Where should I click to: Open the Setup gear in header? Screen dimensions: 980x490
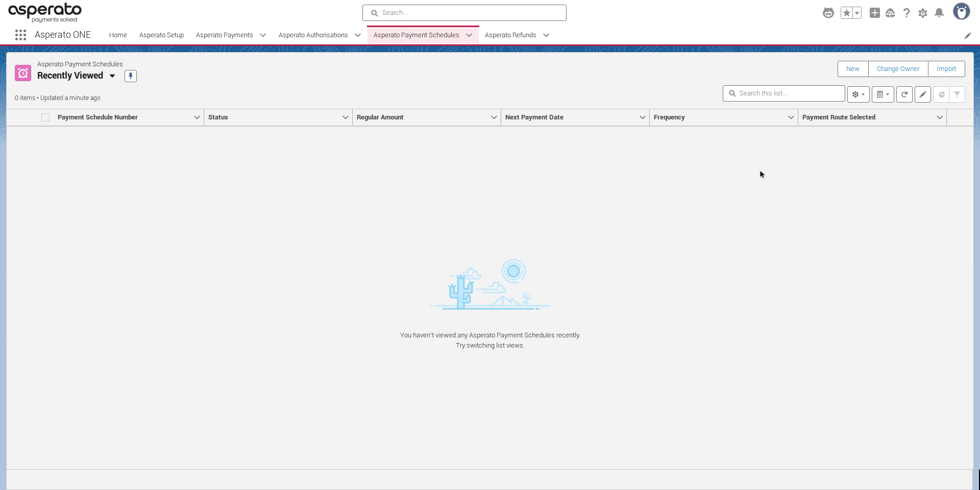point(923,13)
